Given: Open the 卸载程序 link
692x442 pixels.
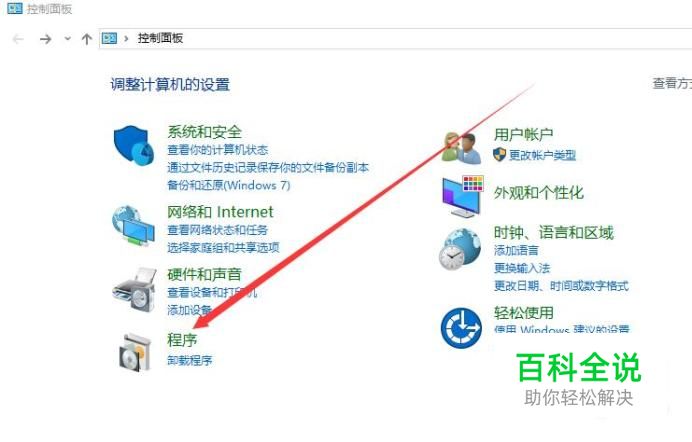Looking at the screenshot, I should 190,360.
